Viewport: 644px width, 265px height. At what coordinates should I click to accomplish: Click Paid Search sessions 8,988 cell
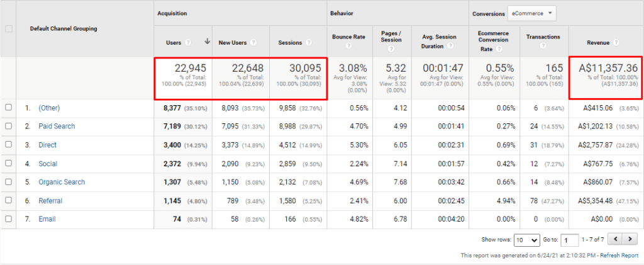pyautogui.click(x=287, y=127)
